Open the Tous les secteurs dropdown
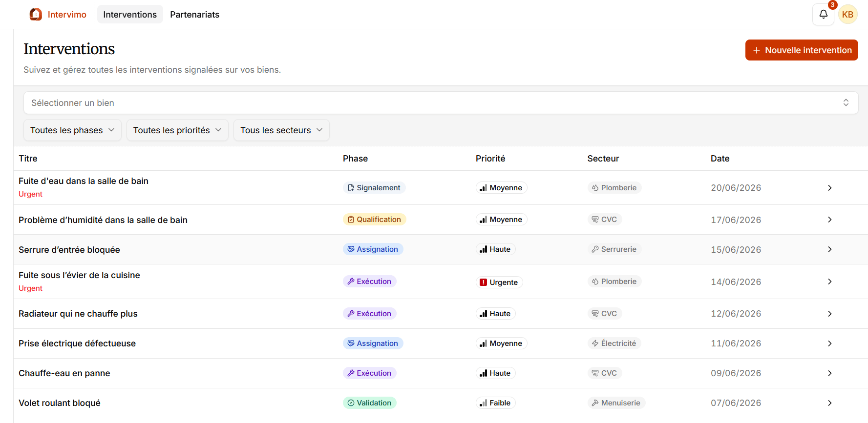868x423 pixels. pos(281,130)
